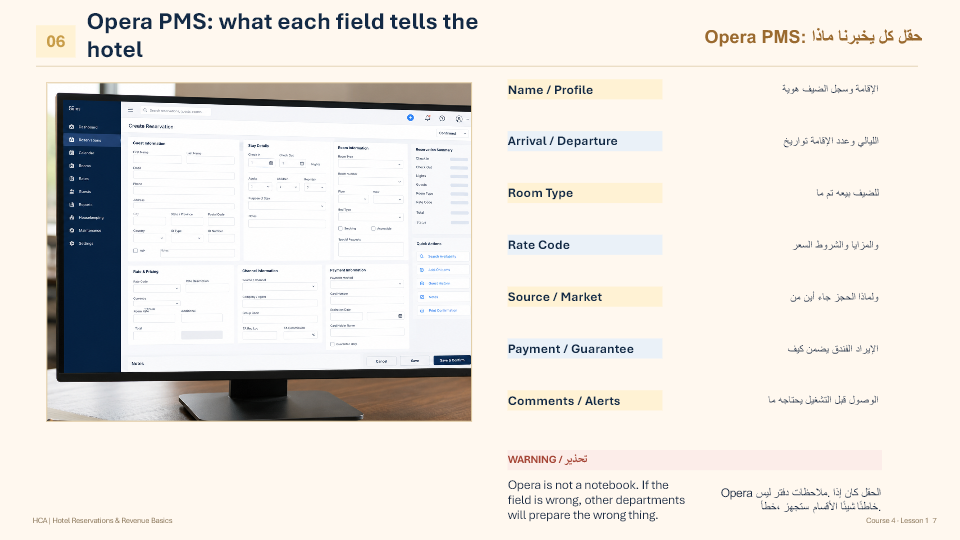This screenshot has height=540, width=960.
Task: Click the dark blue Save & Confirm button
Action: coord(452,360)
